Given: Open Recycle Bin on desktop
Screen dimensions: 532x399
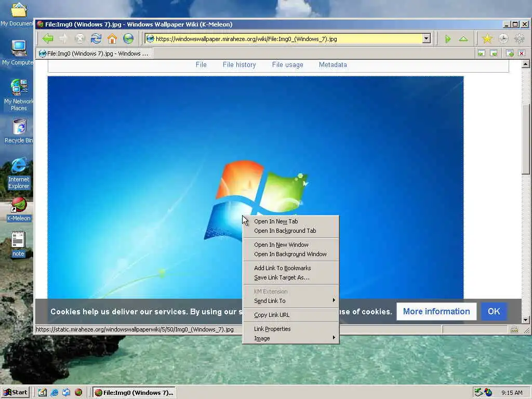Looking at the screenshot, I should click(x=19, y=131).
